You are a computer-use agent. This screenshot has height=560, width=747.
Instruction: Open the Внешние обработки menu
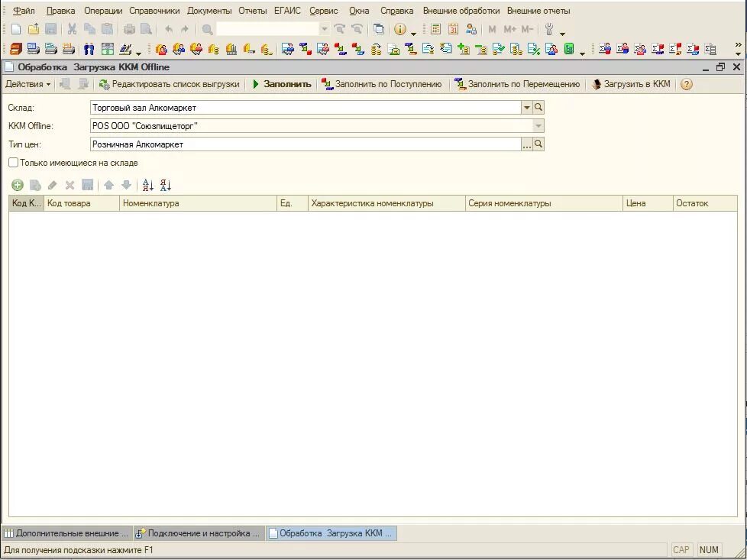point(461,11)
